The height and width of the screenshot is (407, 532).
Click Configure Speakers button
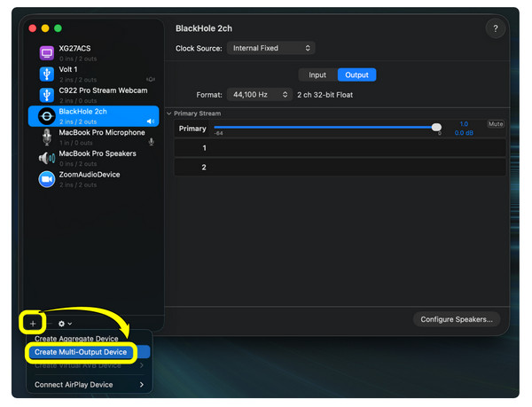click(457, 319)
